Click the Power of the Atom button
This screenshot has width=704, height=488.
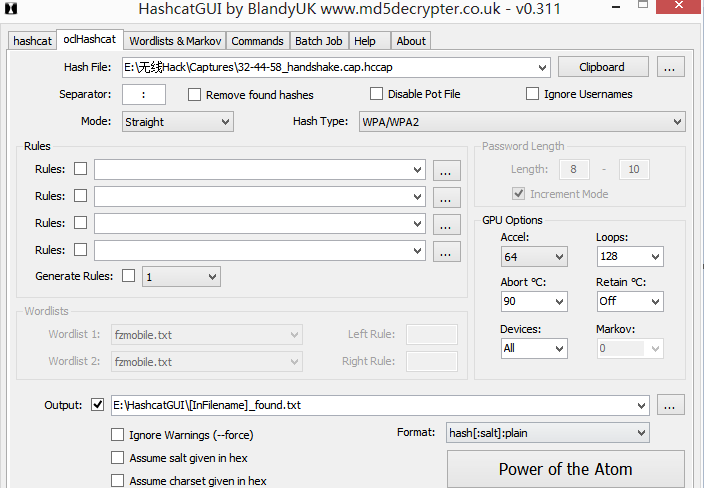pos(566,469)
